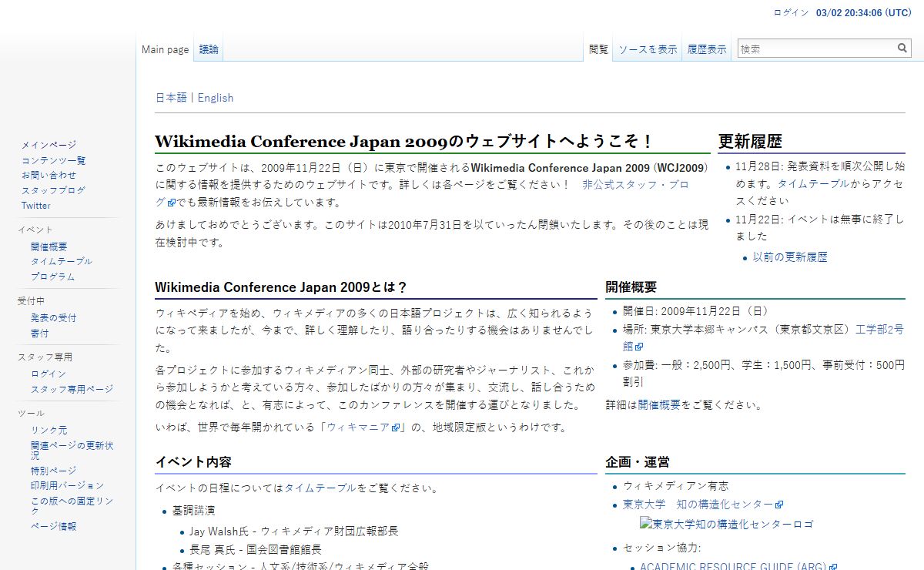Click the イベント内容 heading
The width and height of the screenshot is (924, 570).
[193, 462]
